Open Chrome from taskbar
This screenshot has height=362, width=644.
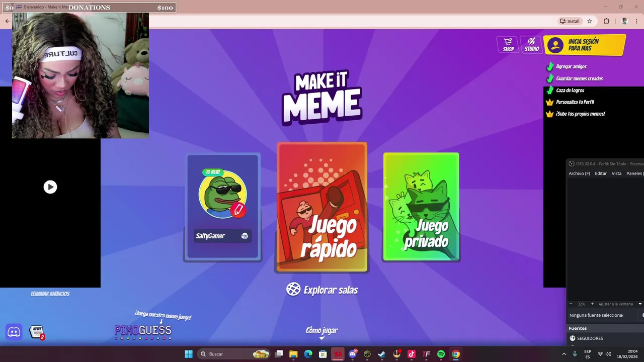click(455, 354)
